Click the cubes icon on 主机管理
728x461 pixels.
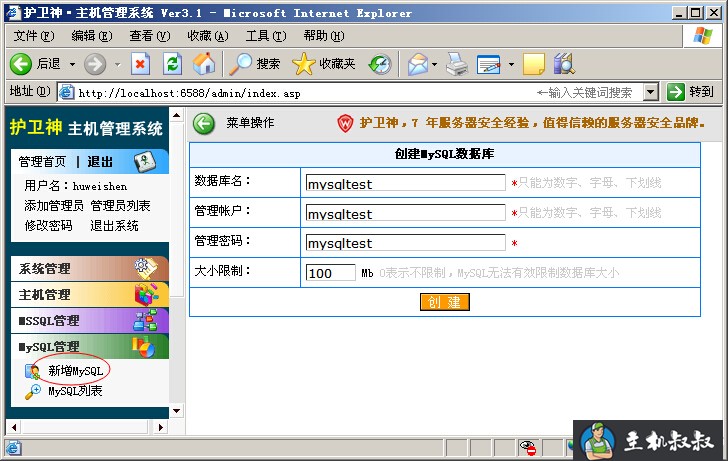click(146, 294)
